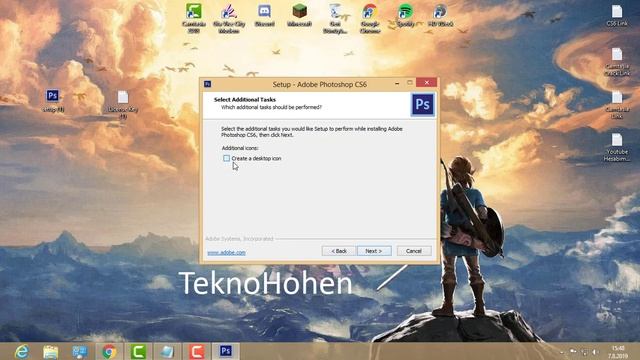Viewport: 640px width, 360px height.
Task: Launch the Minecraft desktop shortcut
Action: click(300, 16)
